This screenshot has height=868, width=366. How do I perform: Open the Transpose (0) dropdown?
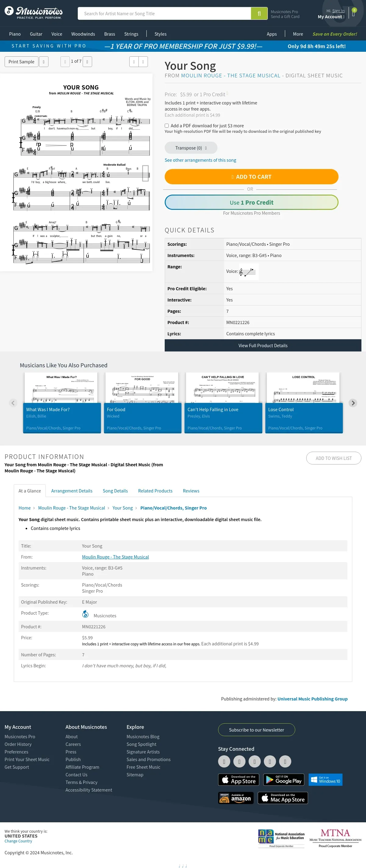(191, 148)
